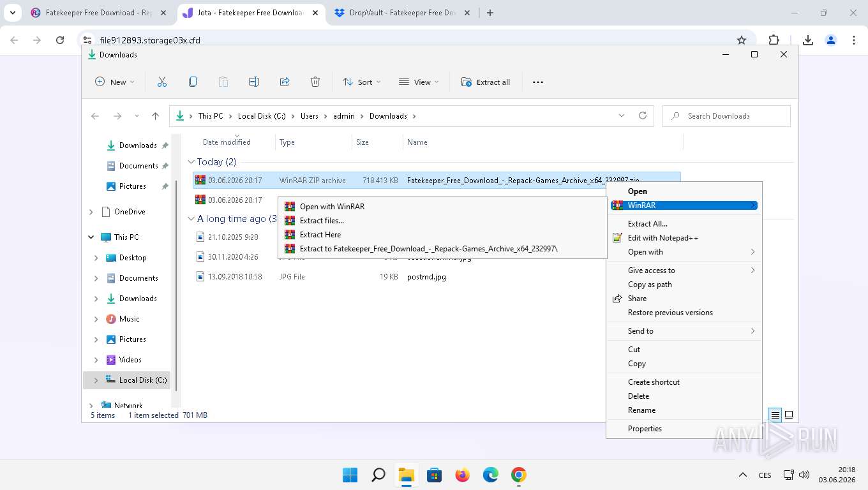Bookmark this page with star icon
This screenshot has height=490, width=868.
[742, 40]
